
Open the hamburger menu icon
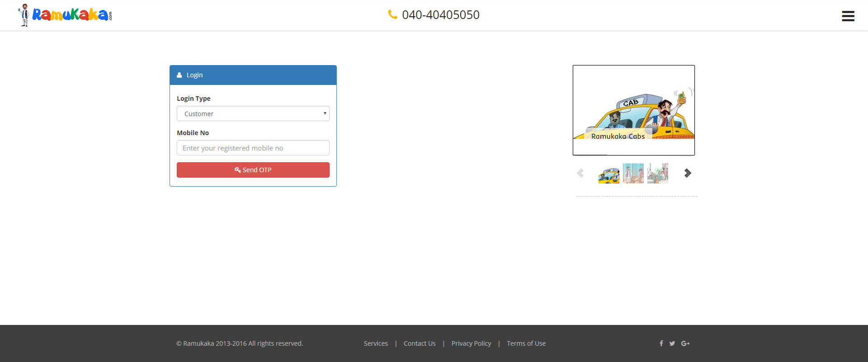pyautogui.click(x=848, y=16)
